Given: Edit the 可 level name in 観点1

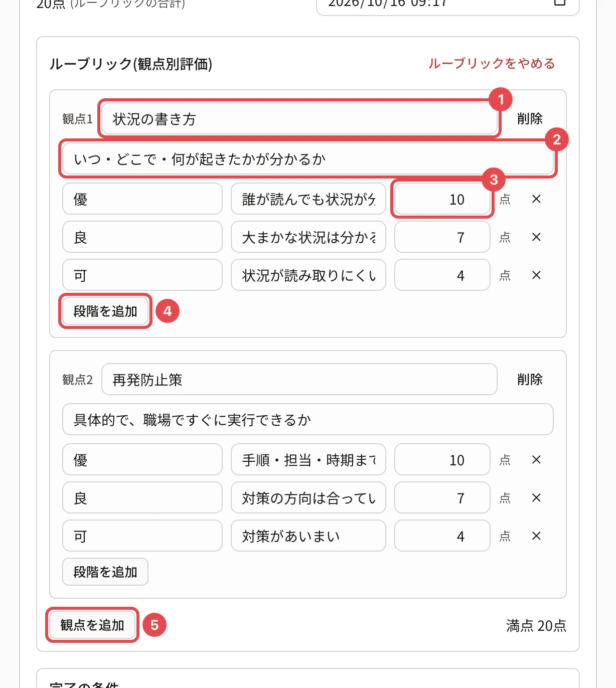Looking at the screenshot, I should 142,275.
